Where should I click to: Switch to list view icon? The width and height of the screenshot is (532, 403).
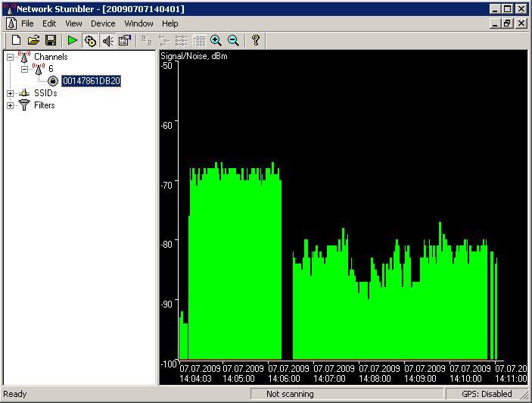181,41
